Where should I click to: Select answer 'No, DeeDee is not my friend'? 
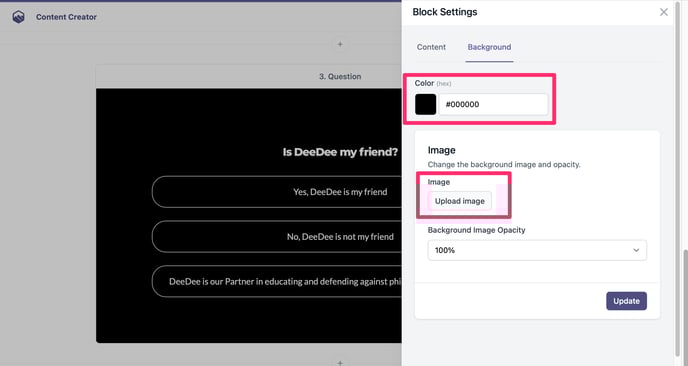tap(277, 237)
